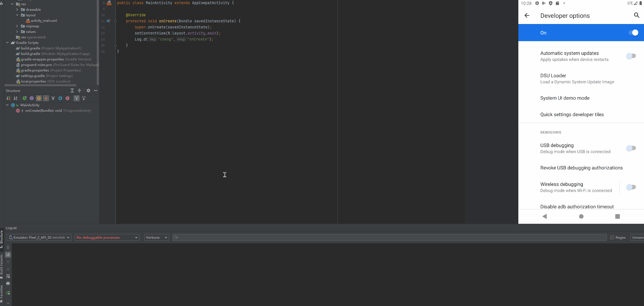Enable USB debugging switch
Viewport: 644px width, 306px height.
click(631, 148)
